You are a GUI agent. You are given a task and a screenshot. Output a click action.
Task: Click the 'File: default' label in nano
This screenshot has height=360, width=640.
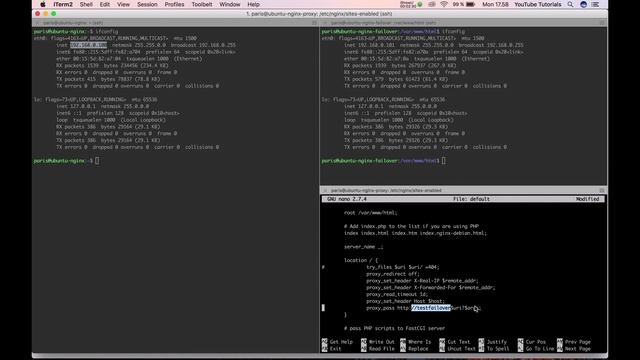(x=471, y=199)
